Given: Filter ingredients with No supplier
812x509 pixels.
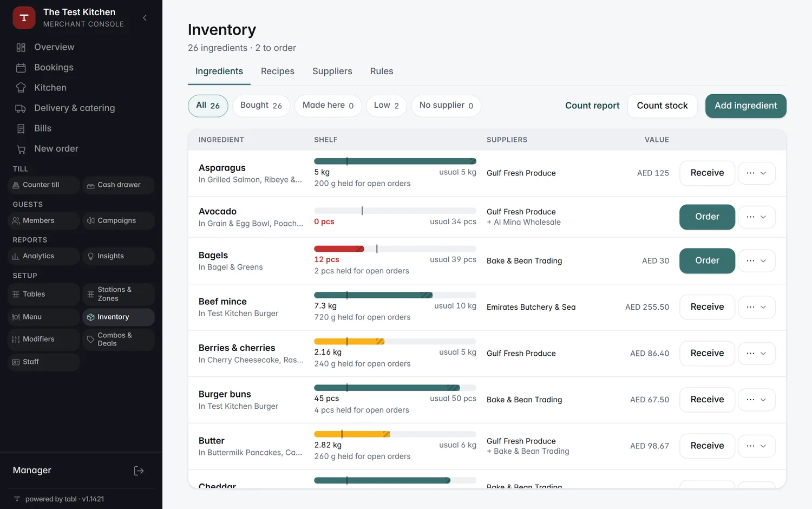Looking at the screenshot, I should [446, 106].
